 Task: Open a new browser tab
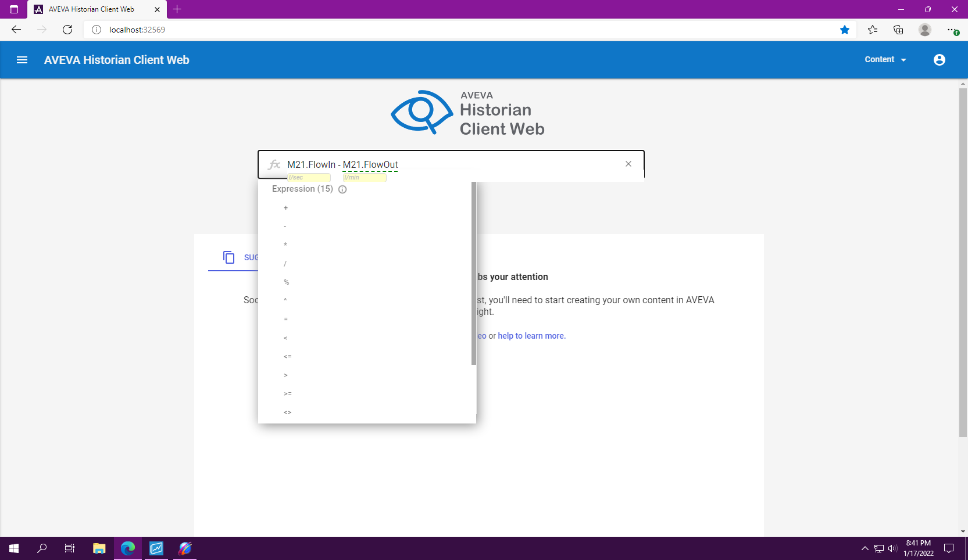[x=177, y=9]
